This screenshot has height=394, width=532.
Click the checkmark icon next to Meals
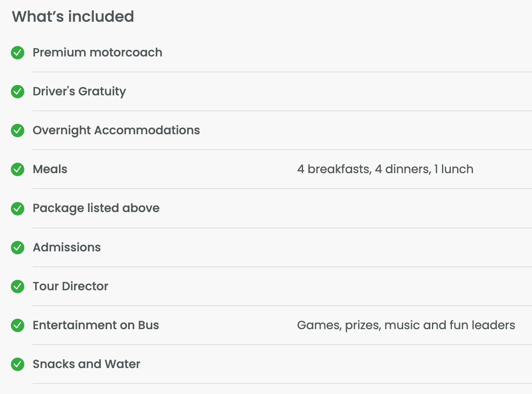coord(18,169)
